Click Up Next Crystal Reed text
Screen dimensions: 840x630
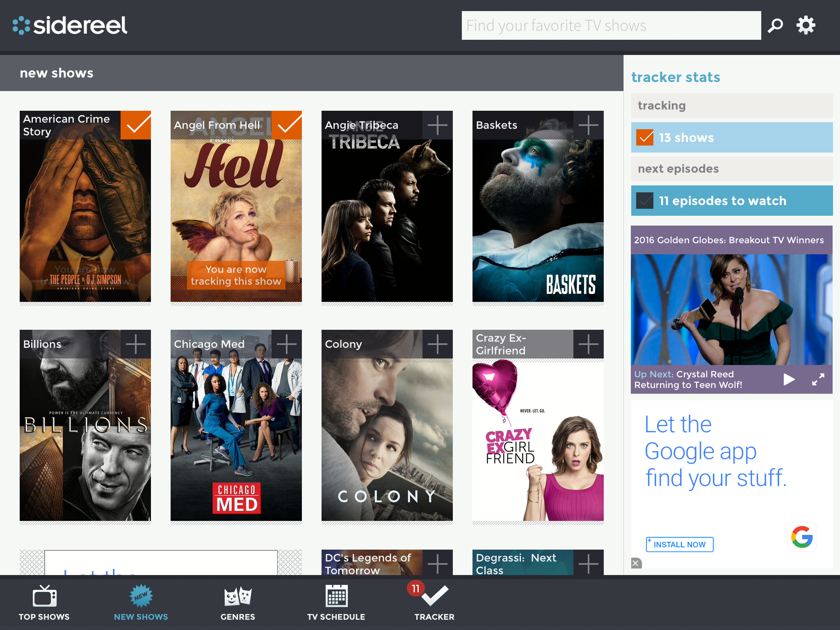coord(688,379)
